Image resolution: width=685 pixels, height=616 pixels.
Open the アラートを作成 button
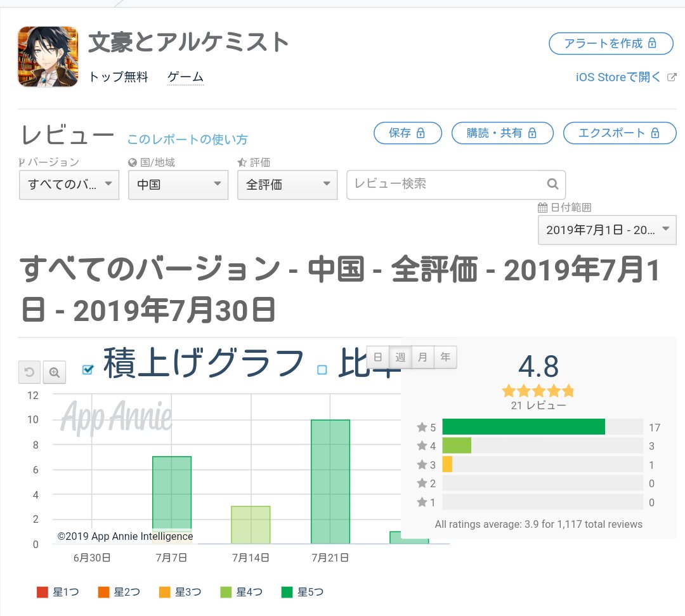pyautogui.click(x=611, y=43)
